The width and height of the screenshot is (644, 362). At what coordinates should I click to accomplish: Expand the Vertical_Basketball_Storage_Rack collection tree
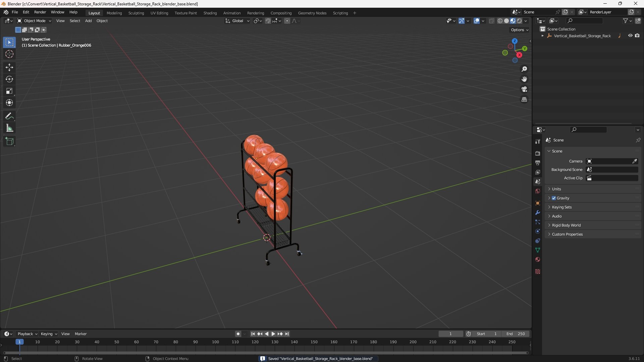542,36
